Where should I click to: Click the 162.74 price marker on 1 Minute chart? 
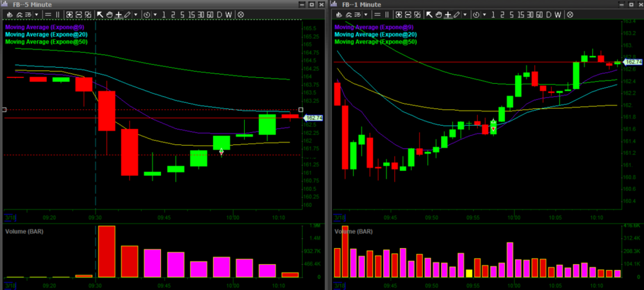tap(634, 62)
